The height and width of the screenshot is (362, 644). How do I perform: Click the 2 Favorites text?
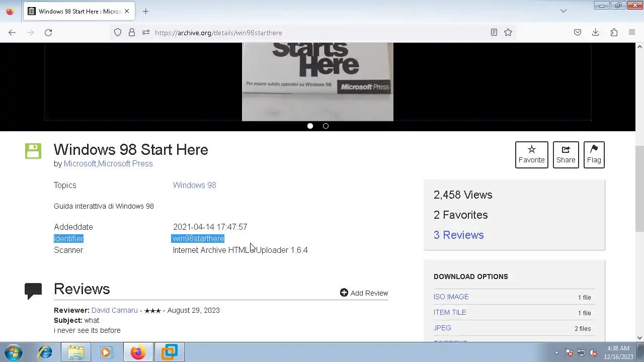(x=460, y=215)
